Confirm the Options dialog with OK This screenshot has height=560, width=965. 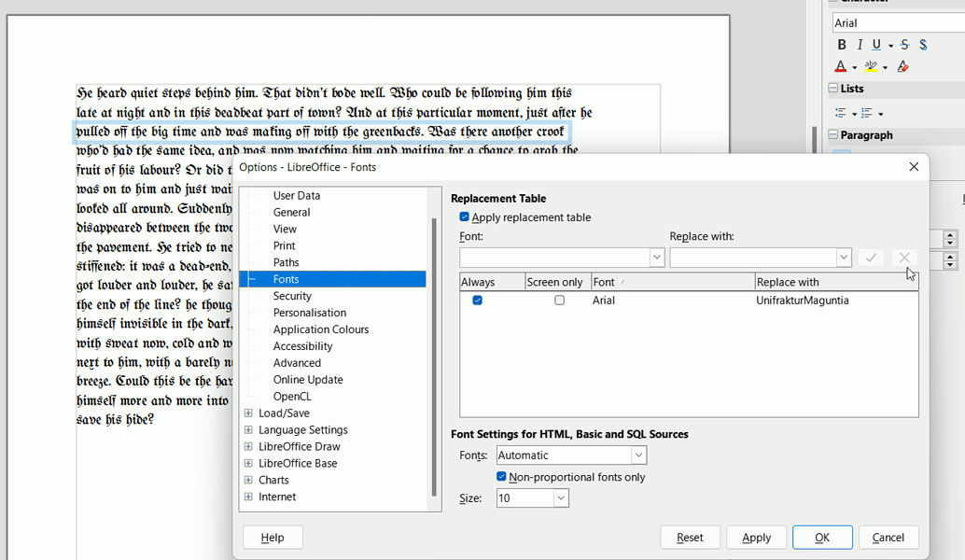822,538
